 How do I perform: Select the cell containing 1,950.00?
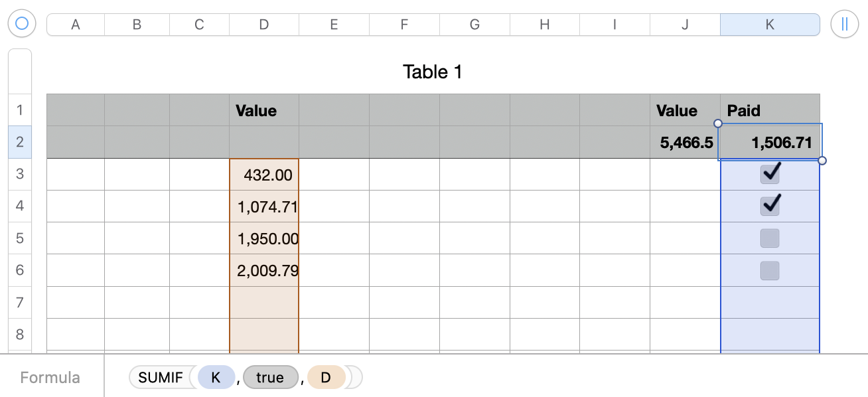[x=264, y=238]
